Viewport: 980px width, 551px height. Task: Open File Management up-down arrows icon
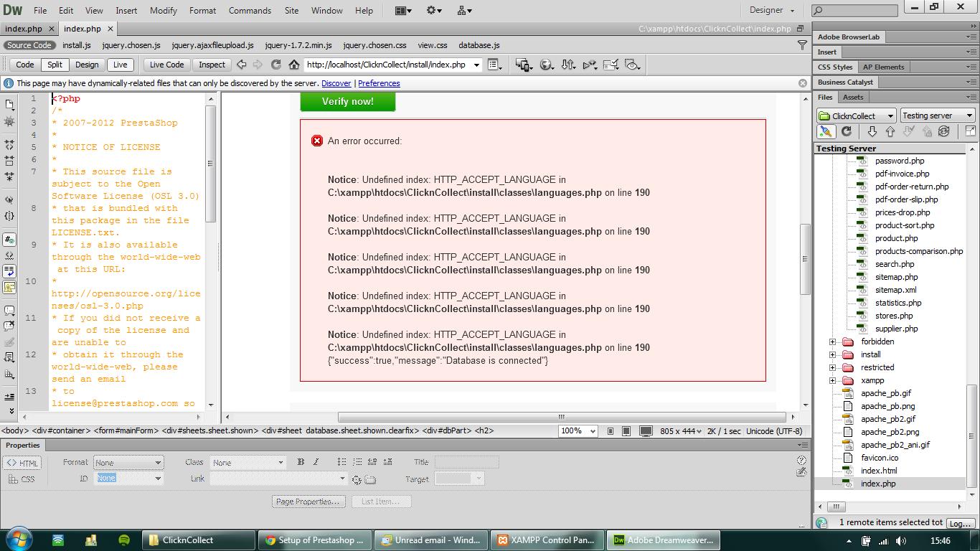pyautogui.click(x=569, y=65)
